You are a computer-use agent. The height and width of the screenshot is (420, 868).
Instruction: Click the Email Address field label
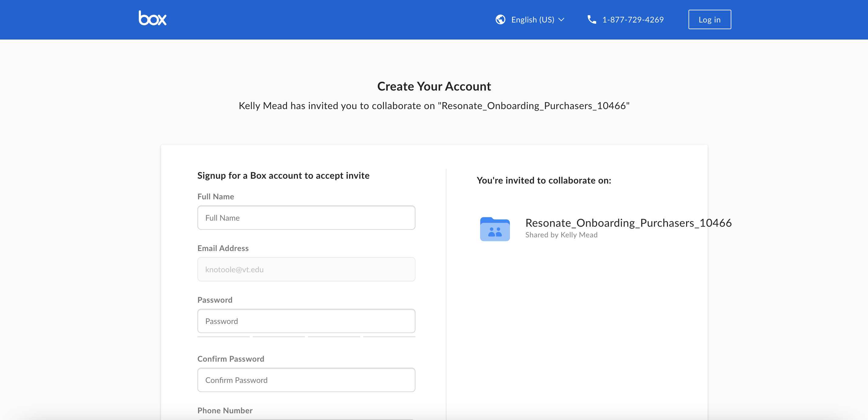(x=223, y=248)
